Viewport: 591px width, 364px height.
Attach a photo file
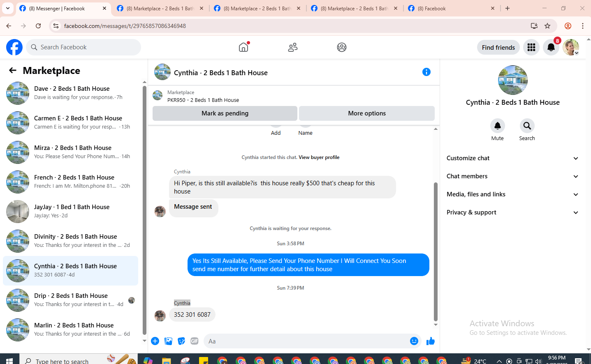click(168, 341)
